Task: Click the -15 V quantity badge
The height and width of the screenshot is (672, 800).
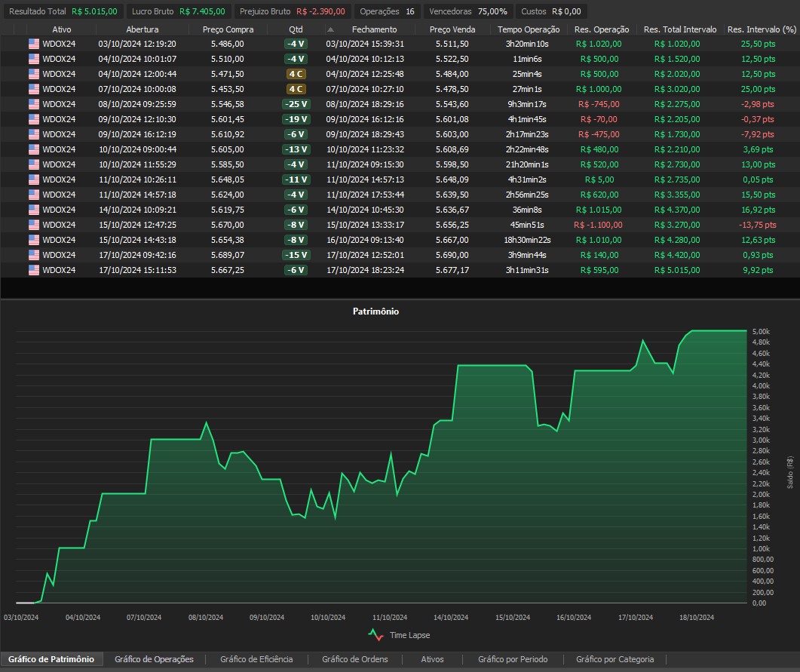Action: click(x=296, y=255)
